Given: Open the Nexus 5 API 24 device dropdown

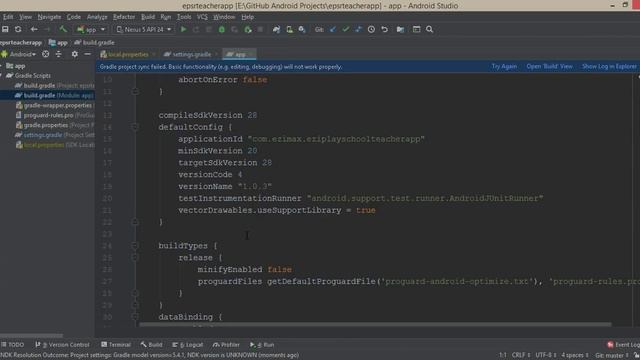Looking at the screenshot, I should [144, 29].
